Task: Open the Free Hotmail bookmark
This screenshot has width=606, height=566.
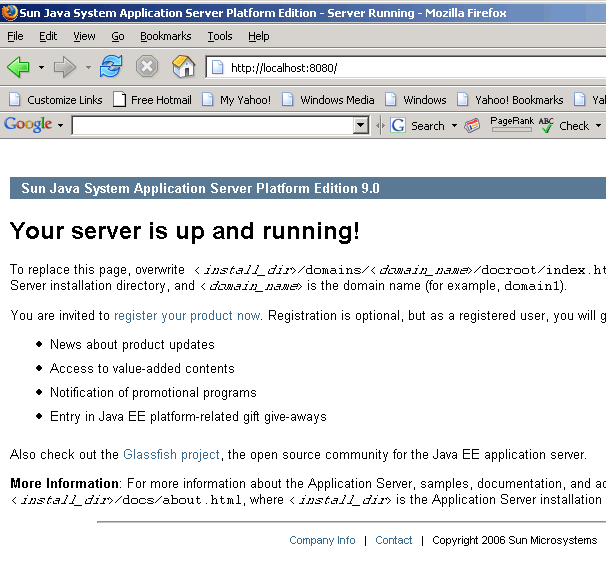Action: 152,100
